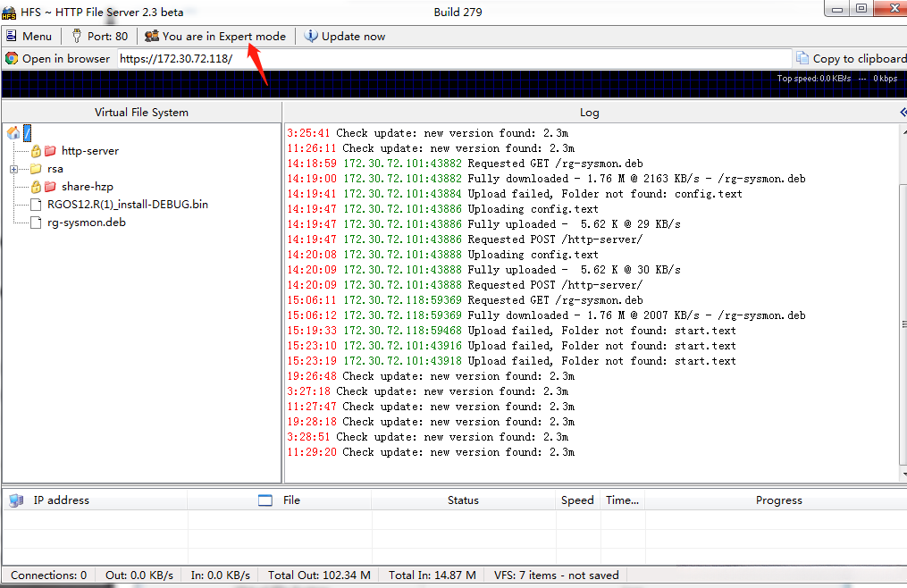Screen dimensions: 907x588
Task: Click 'VFS: 7 items - not saved' status
Action: tap(557, 575)
